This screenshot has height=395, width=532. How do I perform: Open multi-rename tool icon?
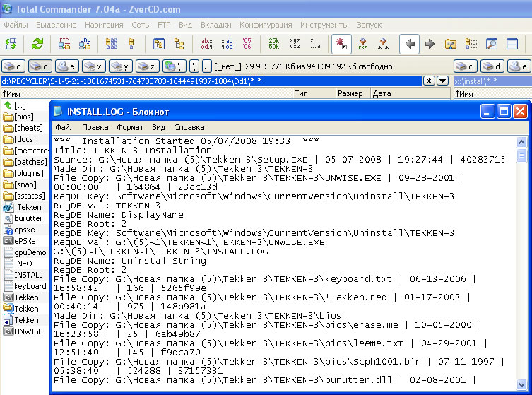point(471,44)
